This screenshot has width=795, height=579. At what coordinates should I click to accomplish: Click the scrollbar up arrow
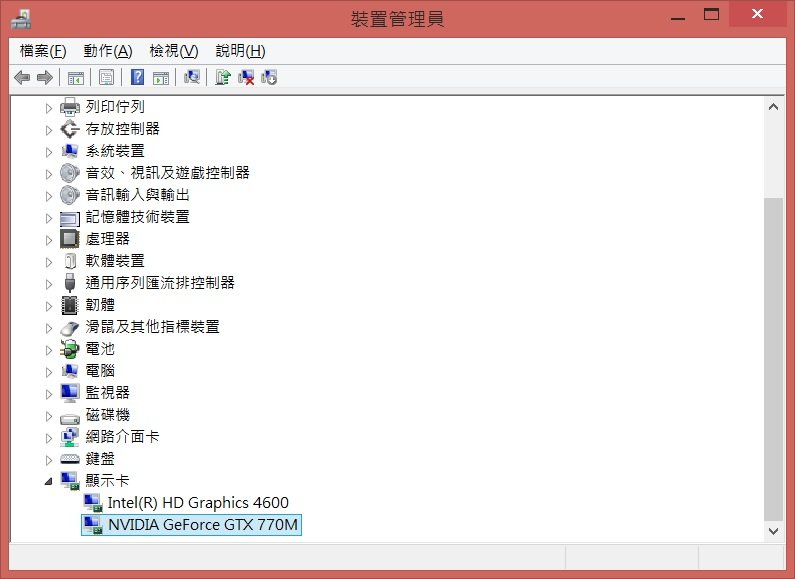pyautogui.click(x=773, y=106)
